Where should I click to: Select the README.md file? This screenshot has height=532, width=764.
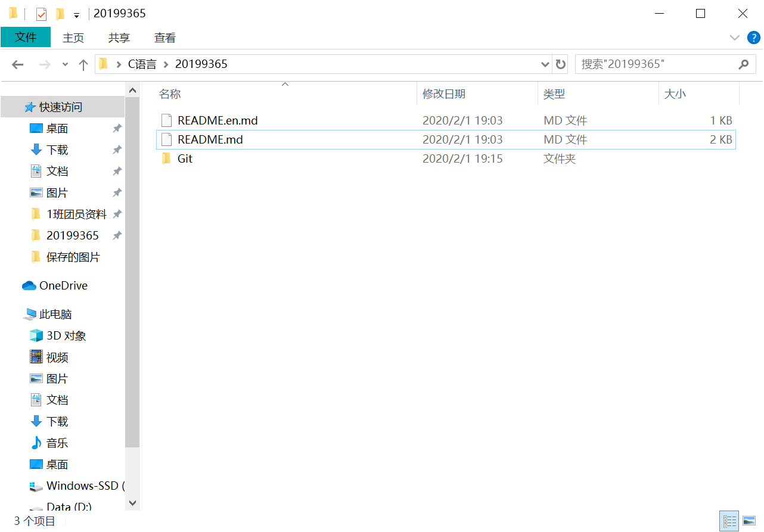(446, 139)
